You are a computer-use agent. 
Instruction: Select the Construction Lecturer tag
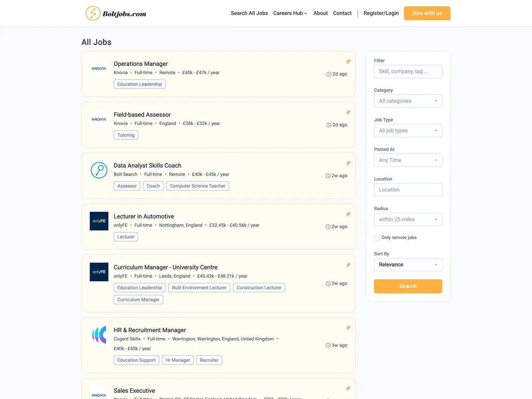tap(259, 288)
